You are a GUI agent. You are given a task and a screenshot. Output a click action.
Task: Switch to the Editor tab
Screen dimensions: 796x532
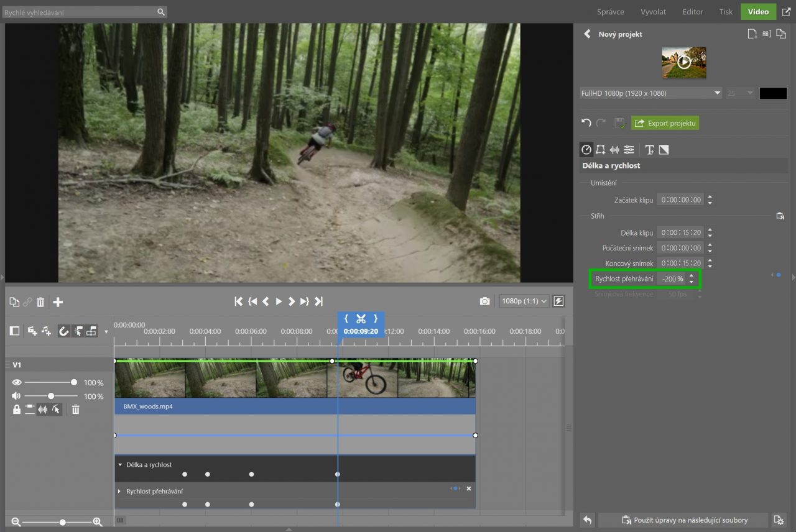[693, 12]
